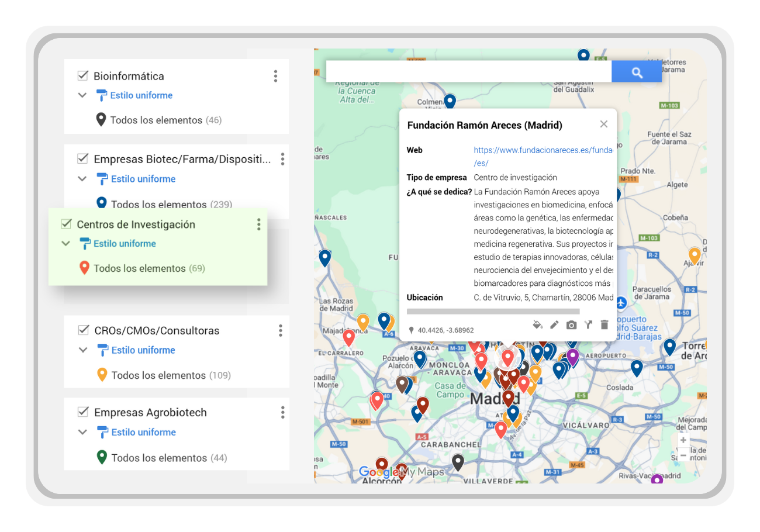The image size is (760, 532).
Task: Click the camera add-image icon in info card
Action: pyautogui.click(x=571, y=324)
